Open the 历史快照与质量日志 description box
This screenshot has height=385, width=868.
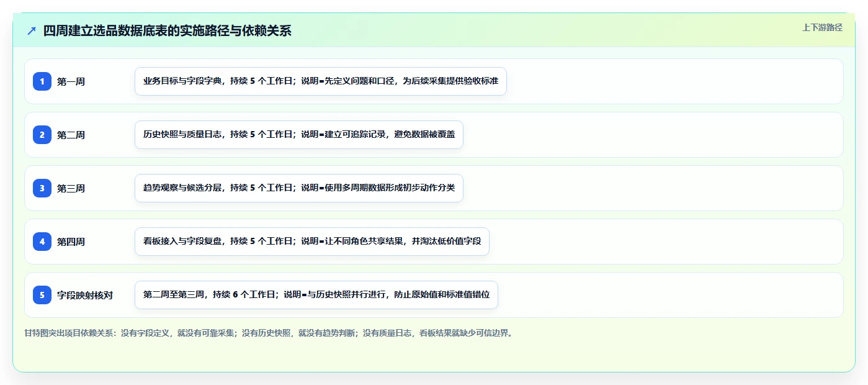(x=299, y=135)
